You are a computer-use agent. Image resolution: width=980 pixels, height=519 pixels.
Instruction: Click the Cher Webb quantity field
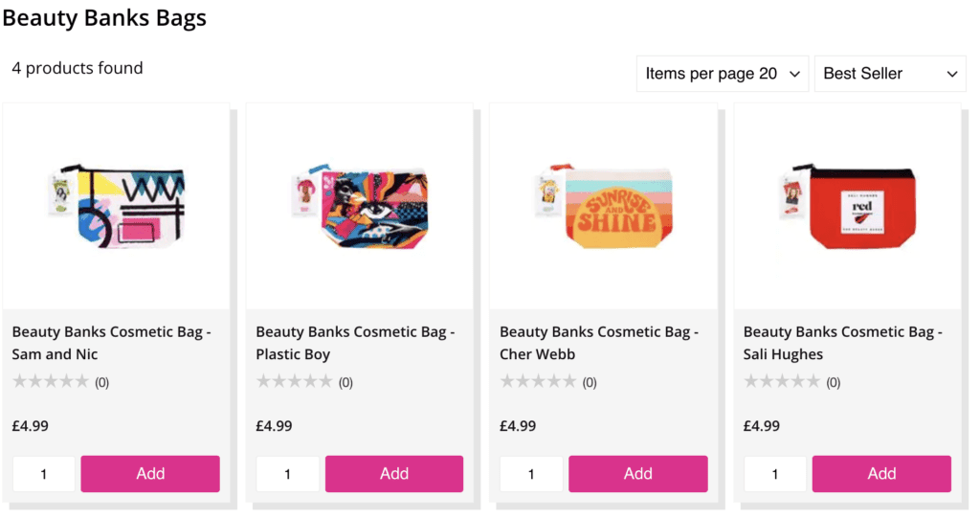coord(532,474)
